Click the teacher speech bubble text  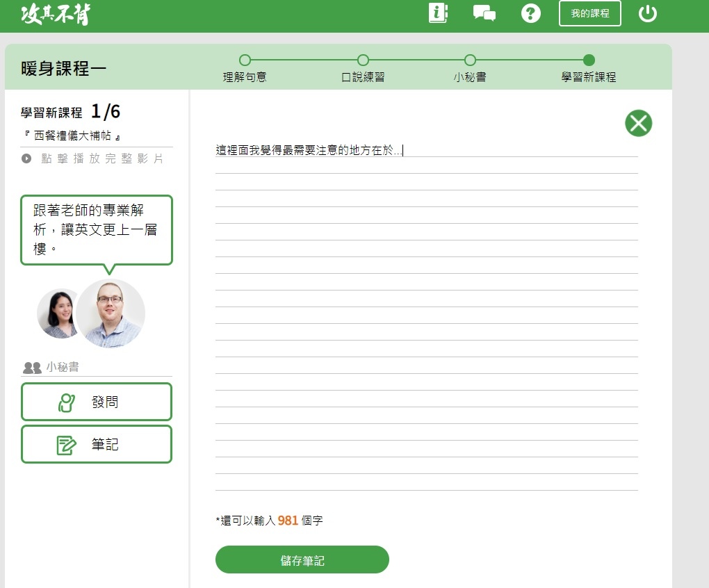tap(95, 229)
